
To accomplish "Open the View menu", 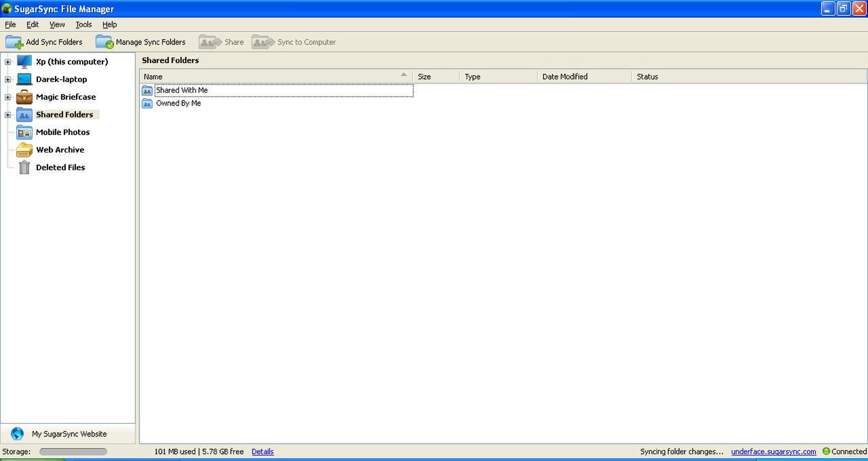I will [x=57, y=24].
